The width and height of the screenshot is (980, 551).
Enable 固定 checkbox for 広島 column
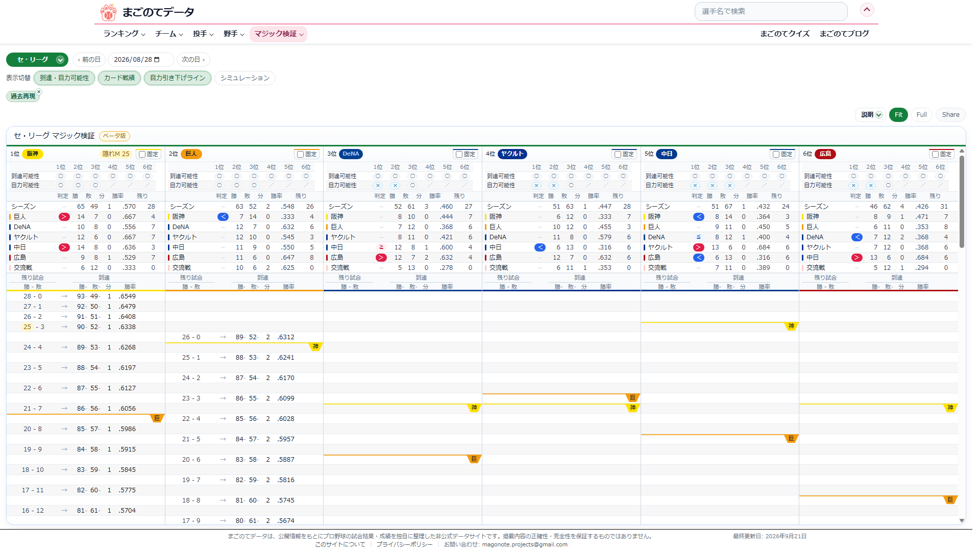[x=935, y=154]
